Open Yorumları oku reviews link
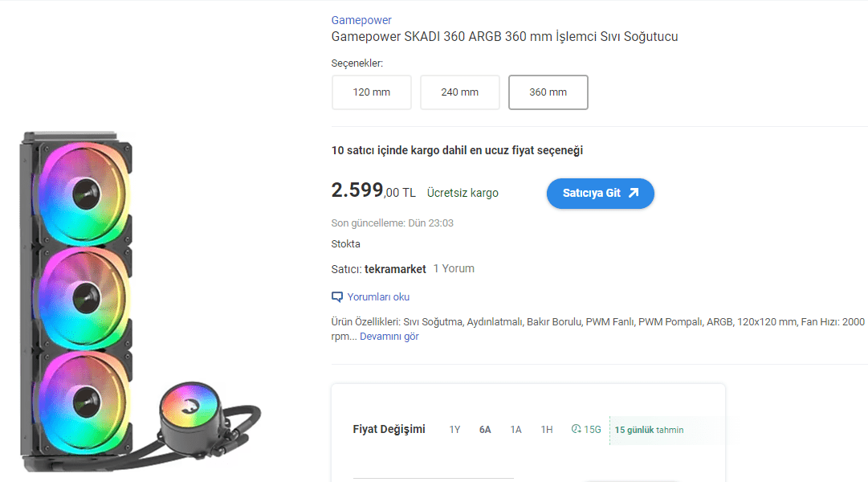Viewport: 868px width, 482px height. point(378,297)
